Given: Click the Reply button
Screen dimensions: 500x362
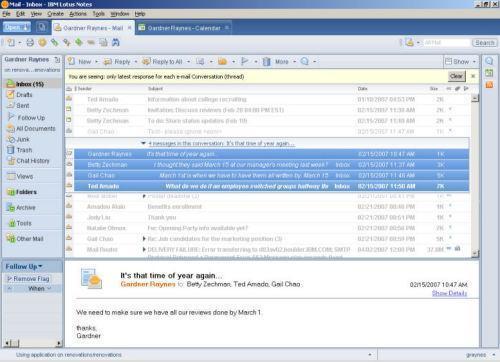Looking at the screenshot, I should [x=117, y=61].
